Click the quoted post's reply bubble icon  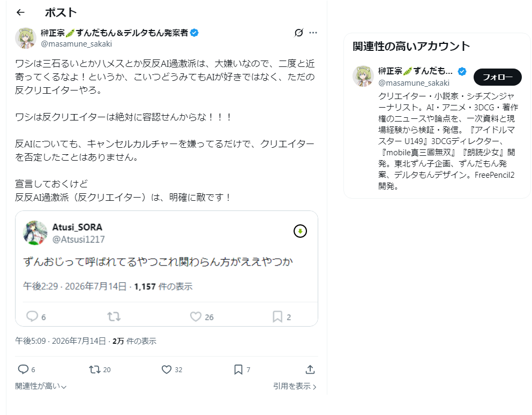(x=32, y=316)
